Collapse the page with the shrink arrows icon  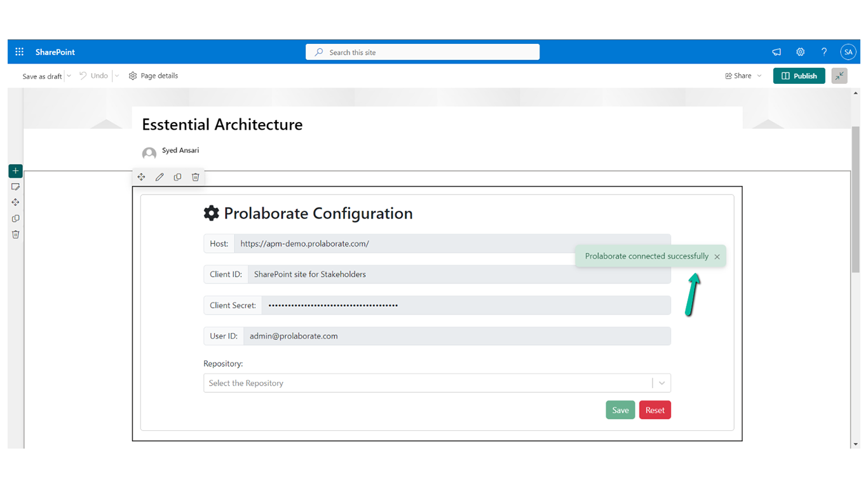pyautogui.click(x=839, y=76)
